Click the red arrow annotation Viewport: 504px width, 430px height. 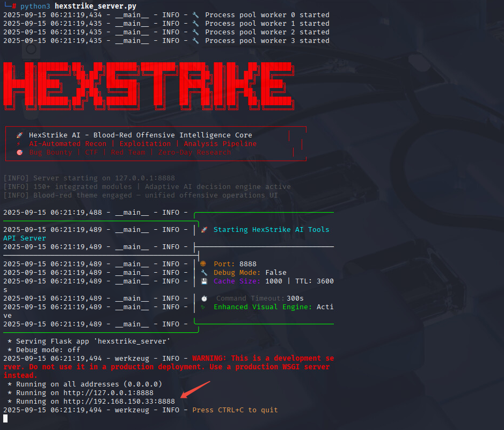coord(194,389)
